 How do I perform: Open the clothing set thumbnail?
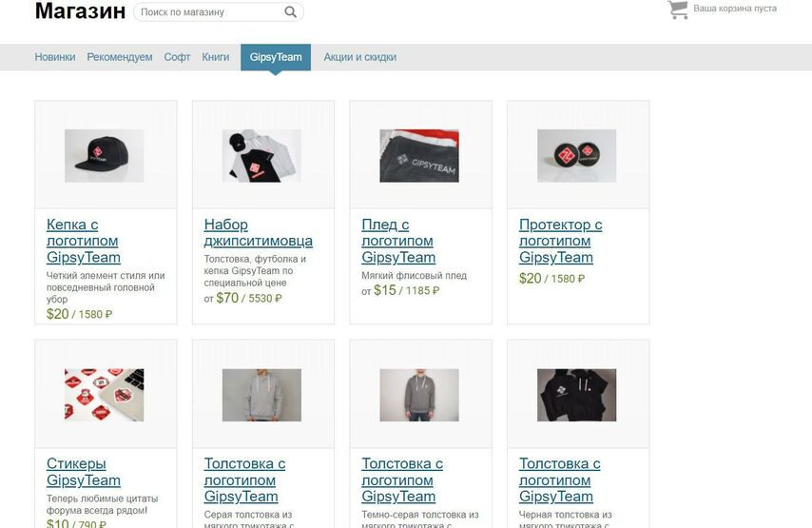[x=261, y=155]
